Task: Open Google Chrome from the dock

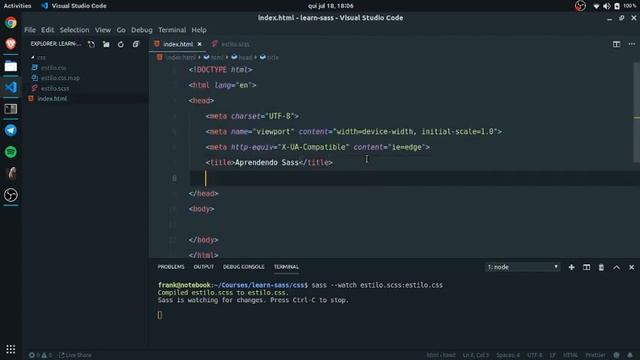Action: pos(11,22)
